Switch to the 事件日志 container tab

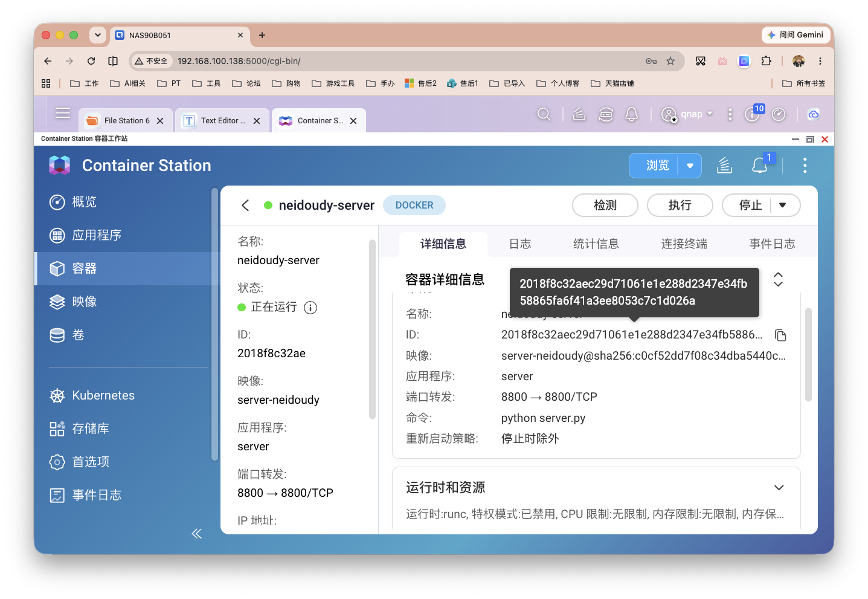tap(773, 244)
